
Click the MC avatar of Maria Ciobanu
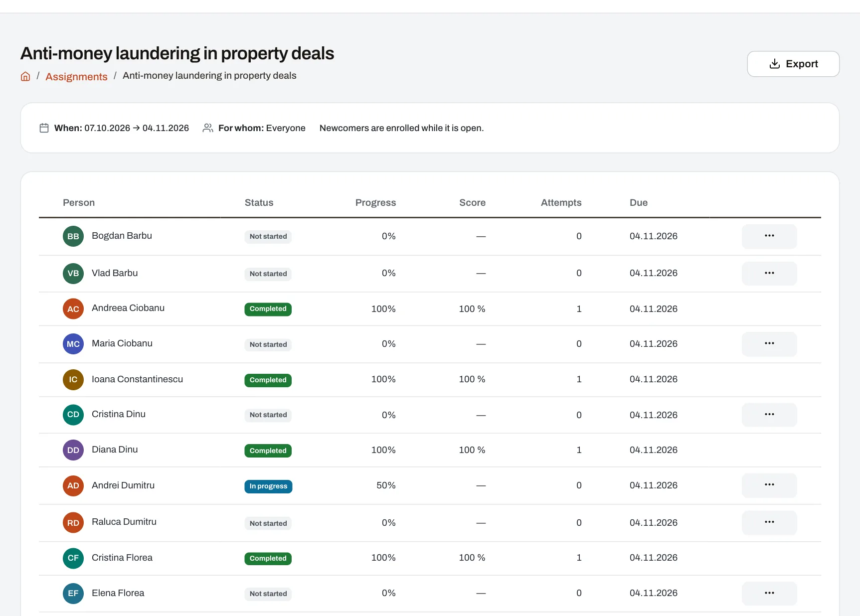pyautogui.click(x=73, y=344)
